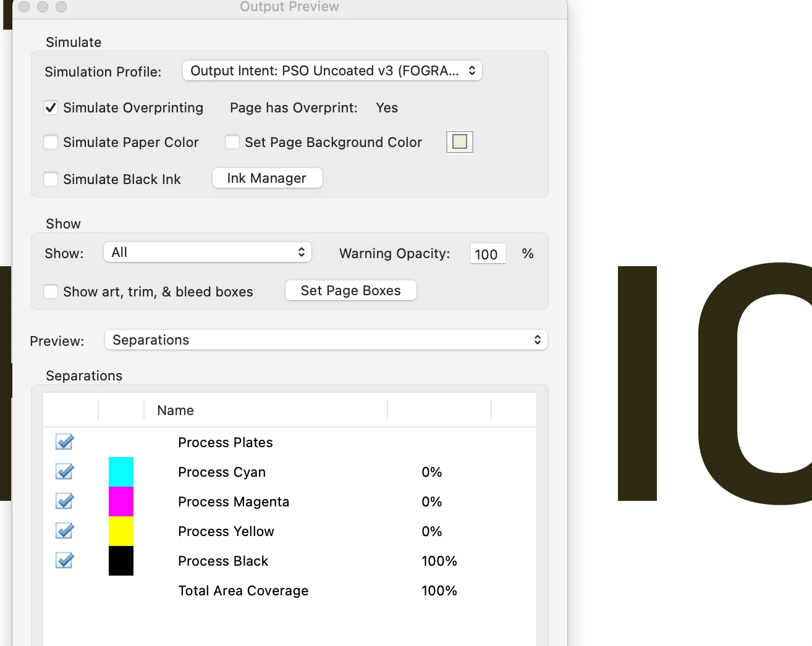812x646 pixels.
Task: Click the Process Black 100% value
Action: (x=439, y=561)
